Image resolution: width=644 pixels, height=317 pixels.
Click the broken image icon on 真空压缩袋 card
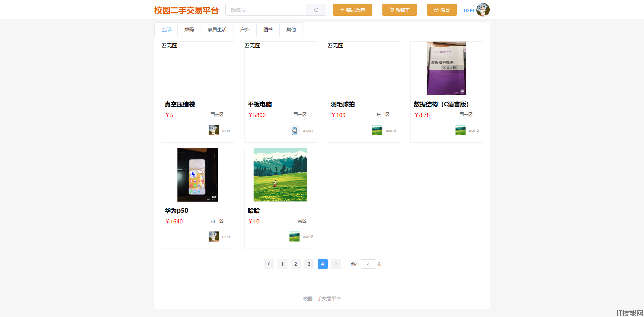pyautogui.click(x=164, y=45)
